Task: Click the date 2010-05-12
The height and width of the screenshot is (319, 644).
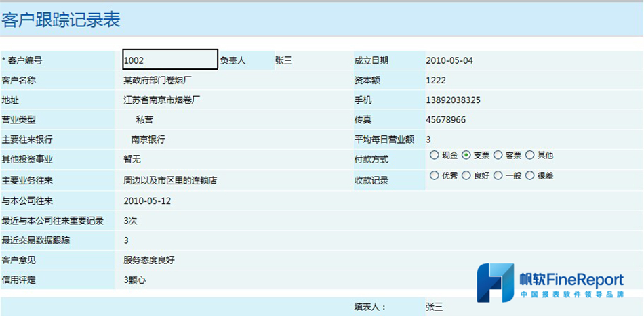Action: [x=147, y=200]
